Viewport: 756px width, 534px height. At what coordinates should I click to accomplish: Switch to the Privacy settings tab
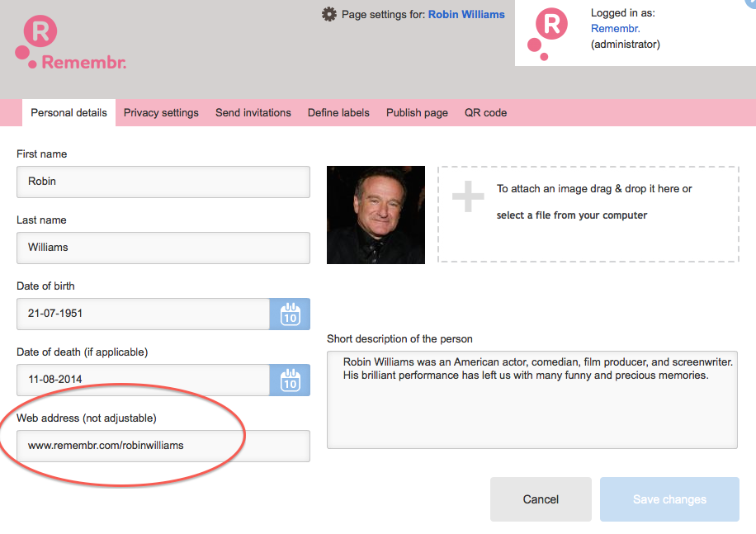tap(161, 113)
